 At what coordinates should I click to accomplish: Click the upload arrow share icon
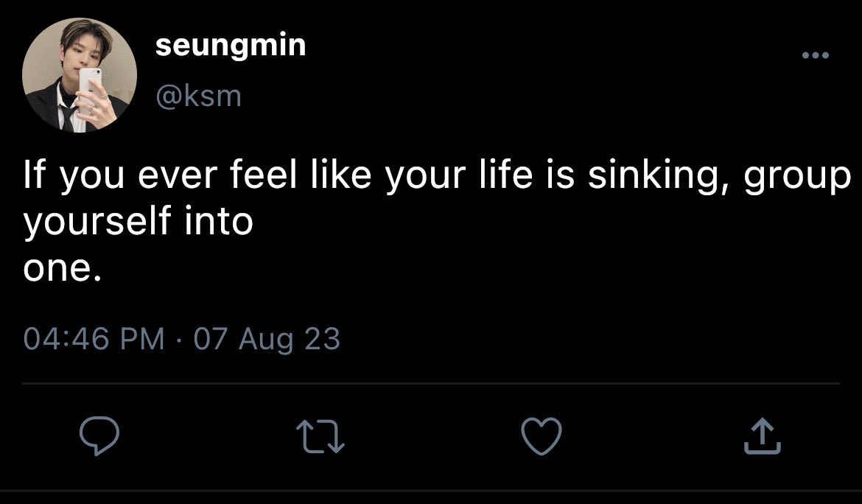[x=764, y=437]
